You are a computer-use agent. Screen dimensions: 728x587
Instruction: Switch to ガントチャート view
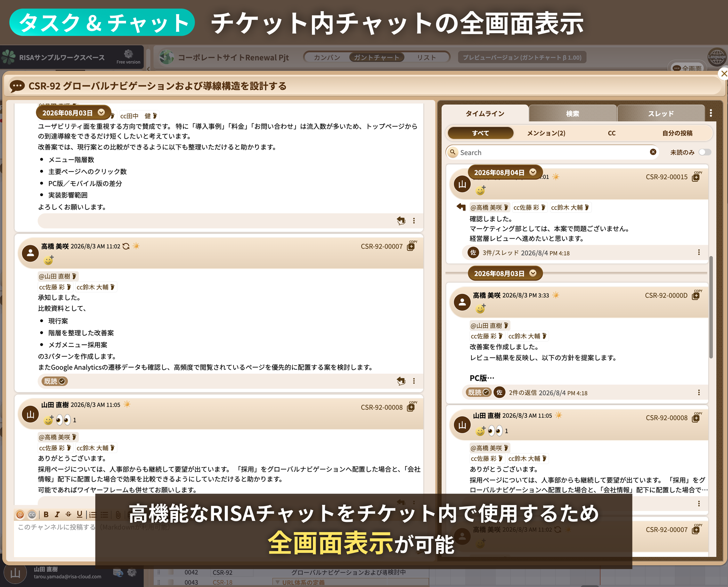377,57
